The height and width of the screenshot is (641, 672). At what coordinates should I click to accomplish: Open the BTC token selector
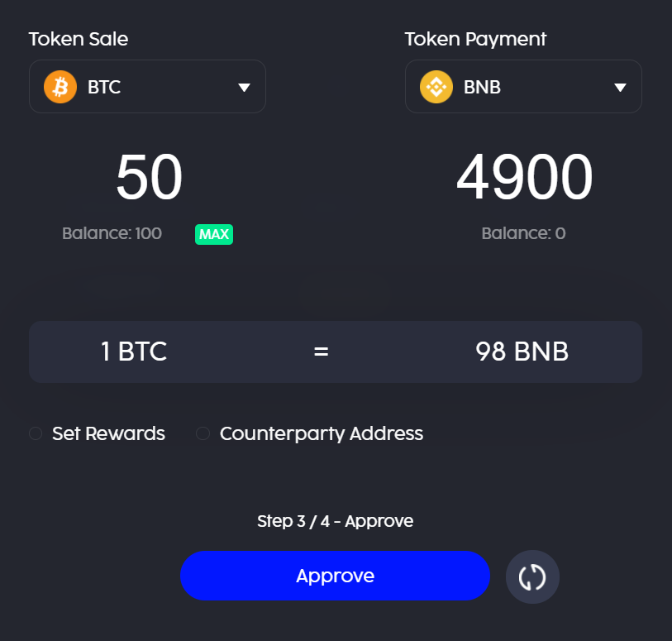point(147,87)
